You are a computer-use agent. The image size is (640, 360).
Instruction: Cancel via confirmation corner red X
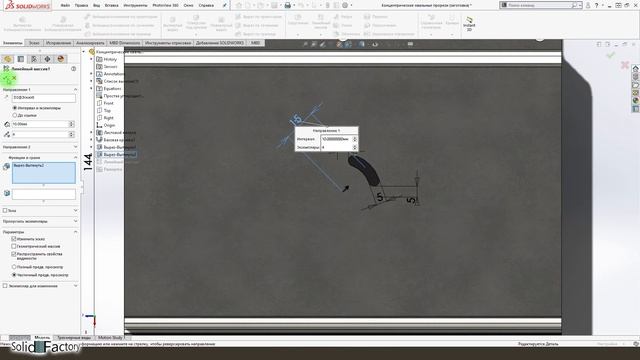624,65
